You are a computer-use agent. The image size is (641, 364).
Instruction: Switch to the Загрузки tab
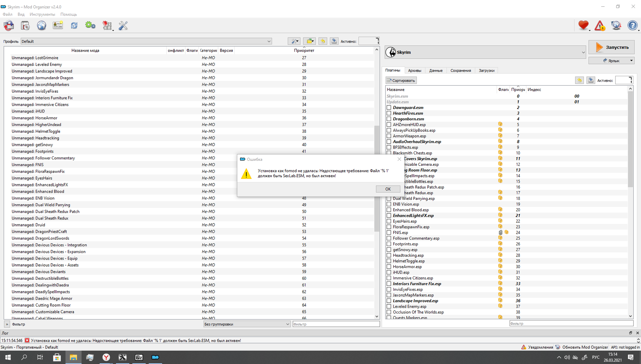tap(486, 70)
